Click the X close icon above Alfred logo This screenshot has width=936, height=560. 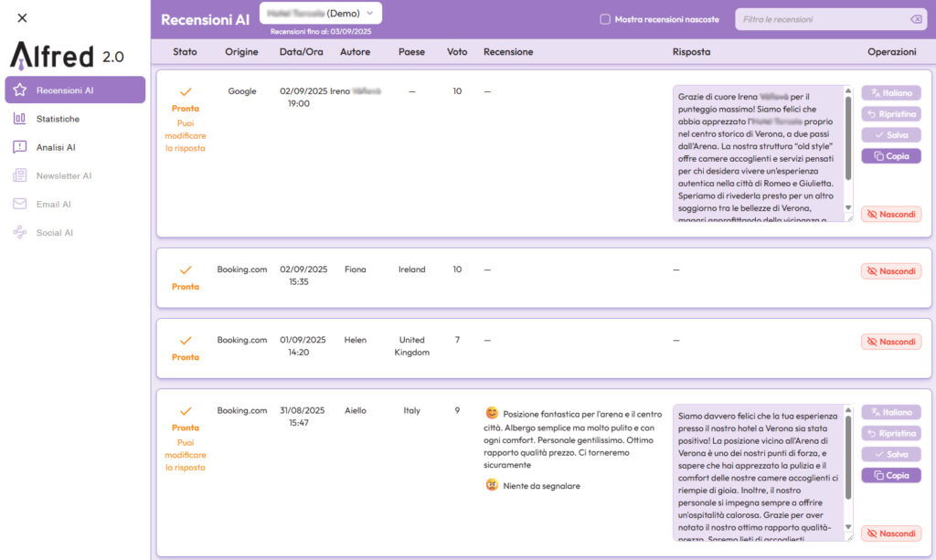[22, 18]
